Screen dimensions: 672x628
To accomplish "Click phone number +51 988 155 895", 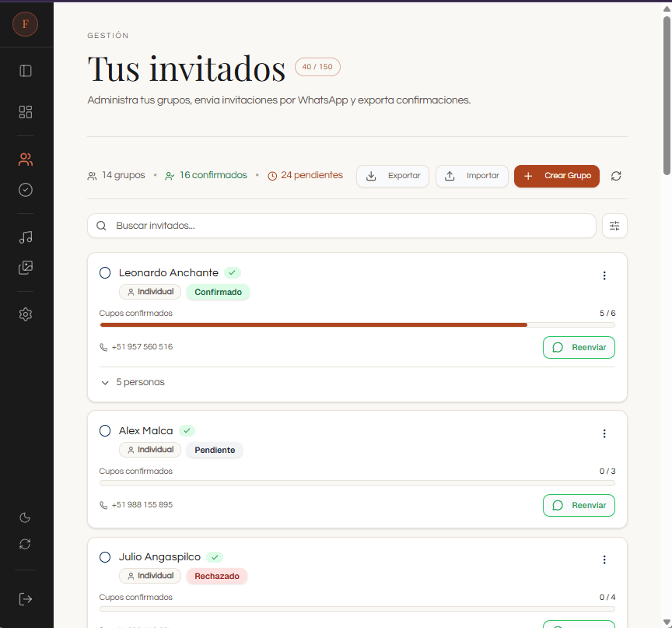I will (x=142, y=505).
